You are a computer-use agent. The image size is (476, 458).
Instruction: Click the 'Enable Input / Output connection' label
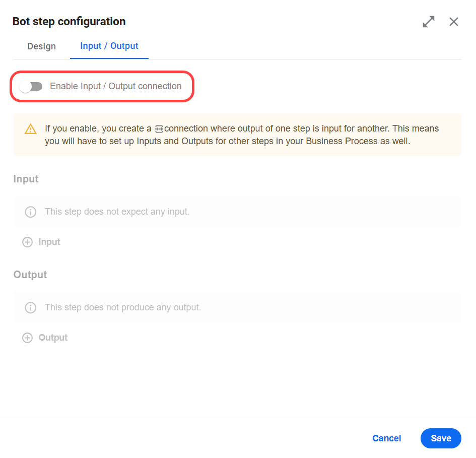(116, 86)
